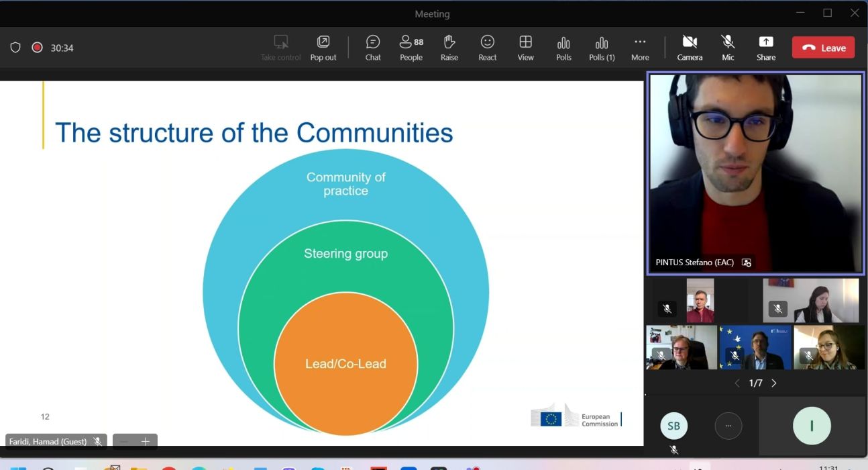Viewport: 868px width, 470px height.
Task: Go to previous participant page
Action: (x=737, y=383)
